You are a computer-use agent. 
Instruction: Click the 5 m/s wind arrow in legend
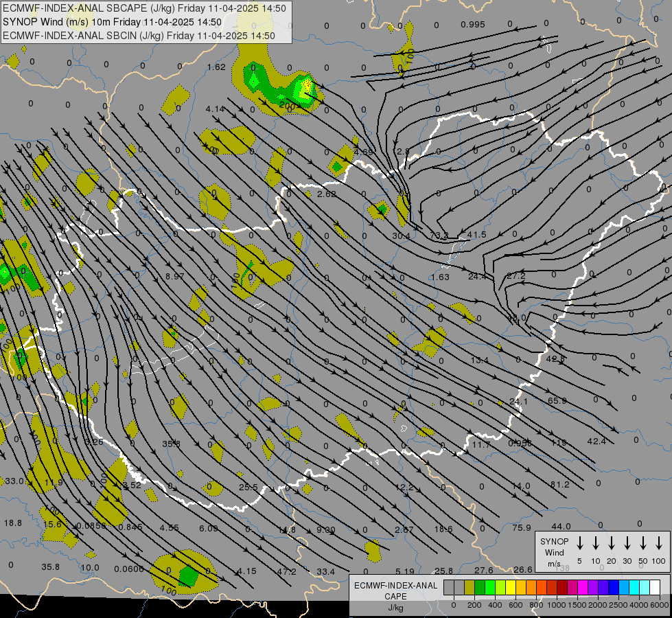point(579,542)
